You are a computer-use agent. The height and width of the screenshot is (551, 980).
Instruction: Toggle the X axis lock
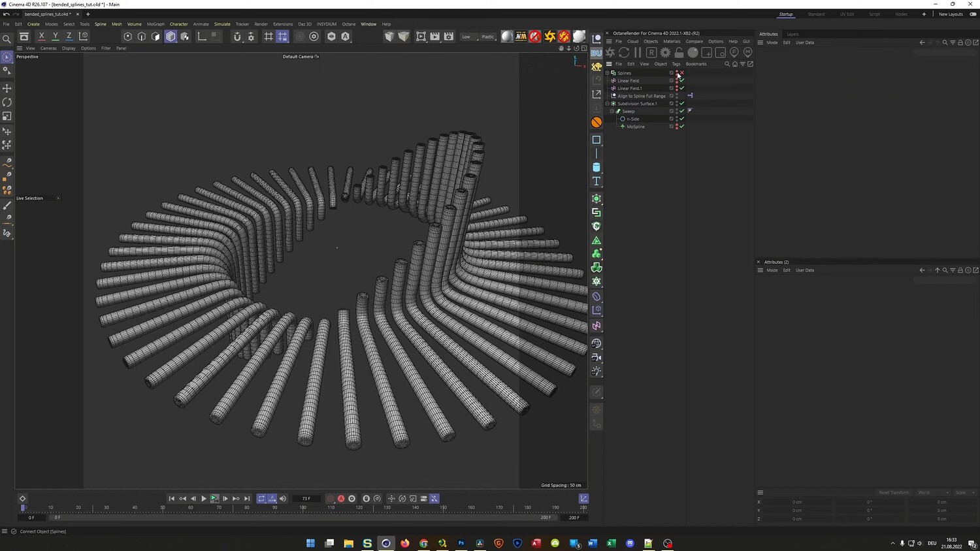pos(42,37)
